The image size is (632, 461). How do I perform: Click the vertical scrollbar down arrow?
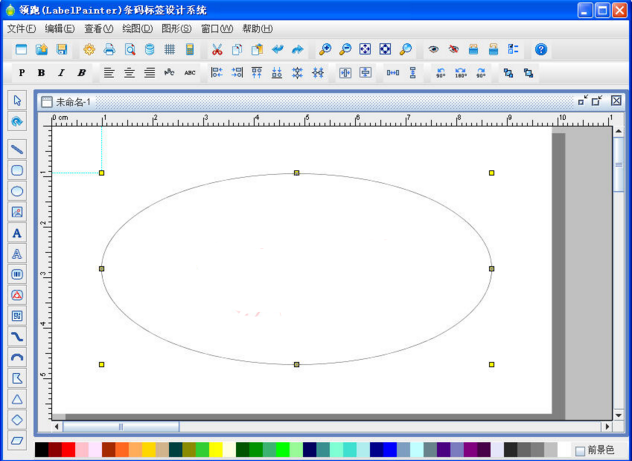(618, 415)
